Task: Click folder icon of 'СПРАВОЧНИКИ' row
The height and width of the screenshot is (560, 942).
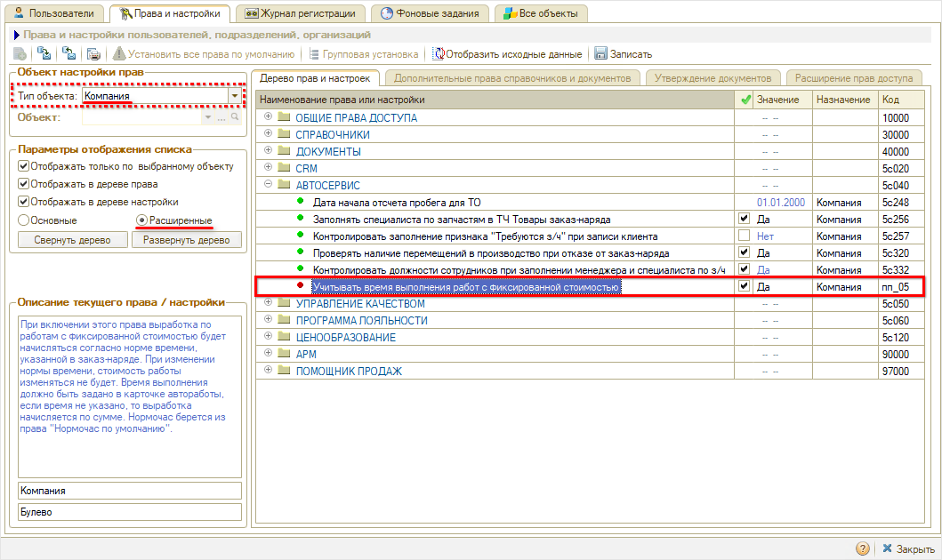Action: click(284, 134)
